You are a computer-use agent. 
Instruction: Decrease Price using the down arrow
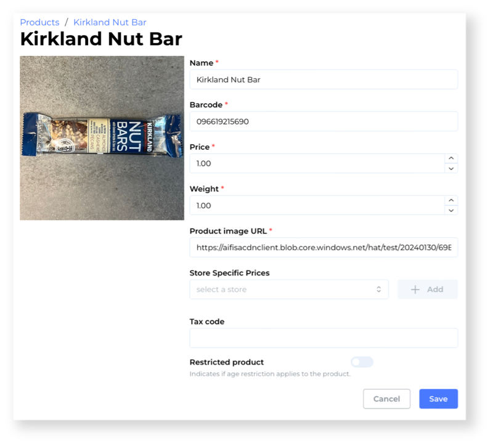pos(451,168)
